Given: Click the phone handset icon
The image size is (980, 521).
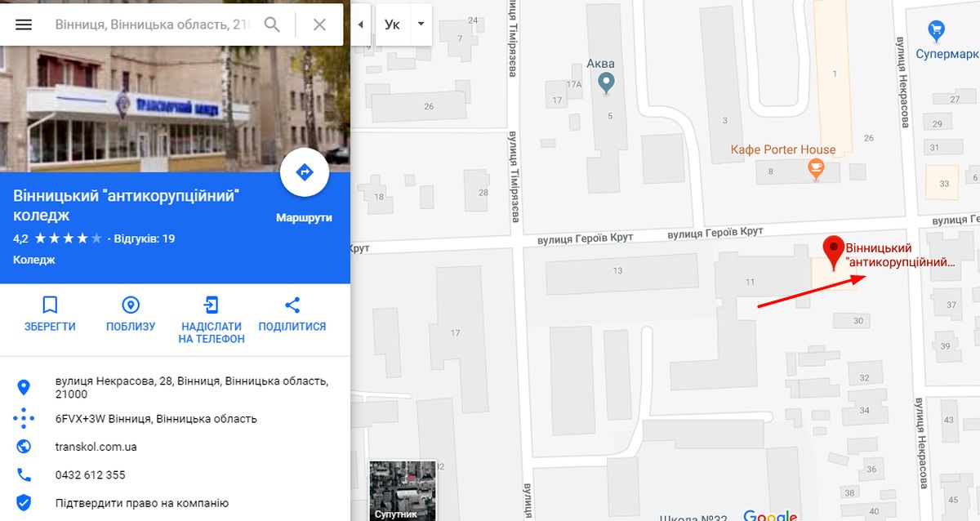Looking at the screenshot, I should [x=24, y=474].
